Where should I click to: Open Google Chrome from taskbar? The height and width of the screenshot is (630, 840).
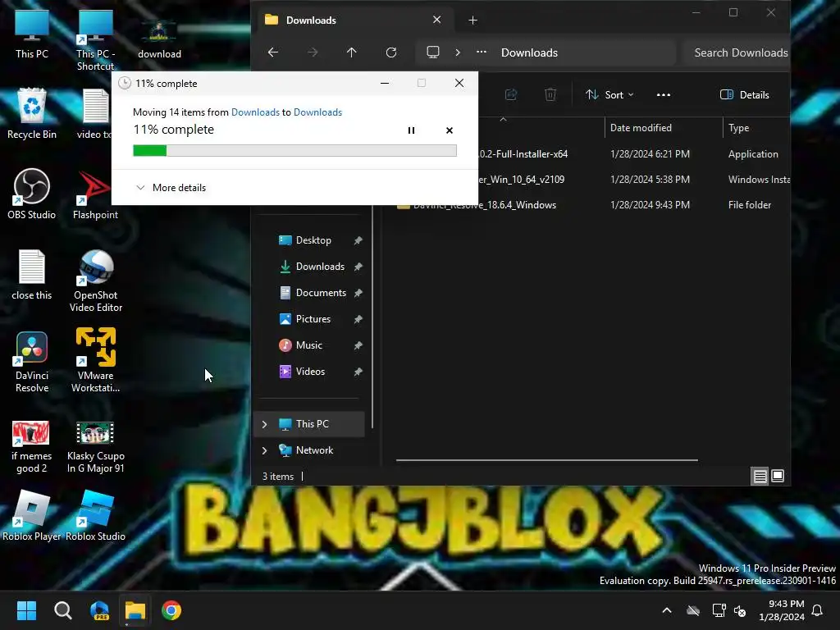tap(171, 610)
